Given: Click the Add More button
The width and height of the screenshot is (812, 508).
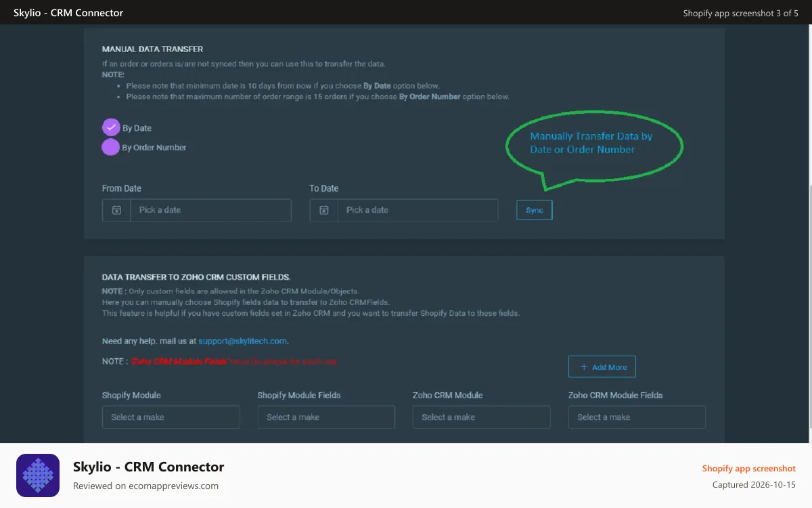Looking at the screenshot, I should click(x=602, y=367).
